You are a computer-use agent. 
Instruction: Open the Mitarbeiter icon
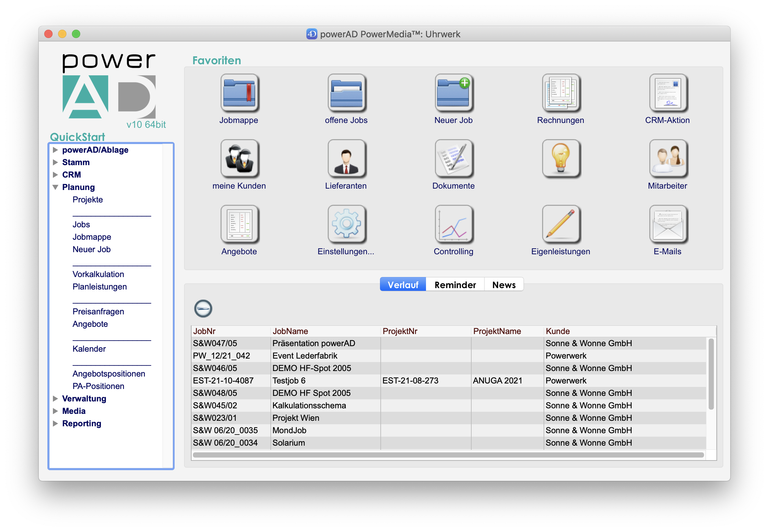click(668, 159)
